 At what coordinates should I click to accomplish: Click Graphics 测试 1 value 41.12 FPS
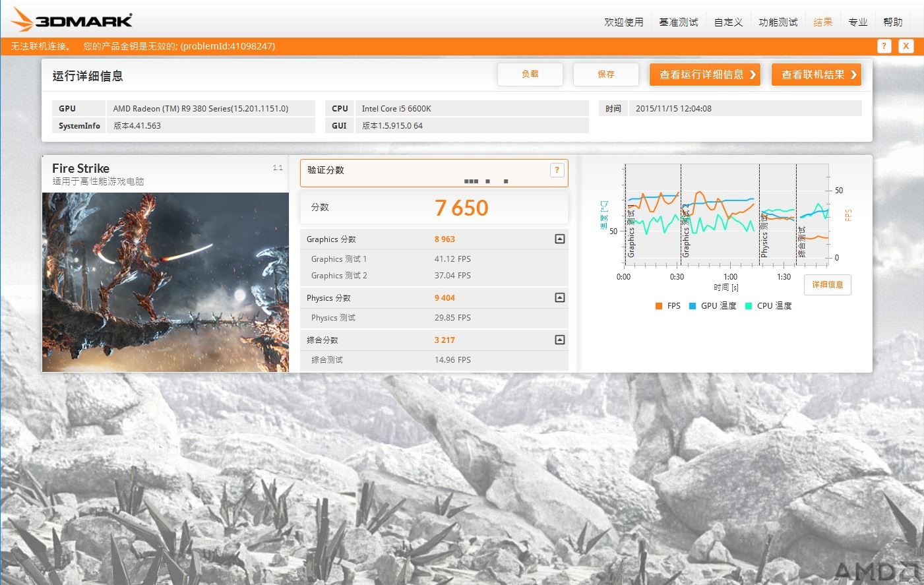pyautogui.click(x=452, y=259)
